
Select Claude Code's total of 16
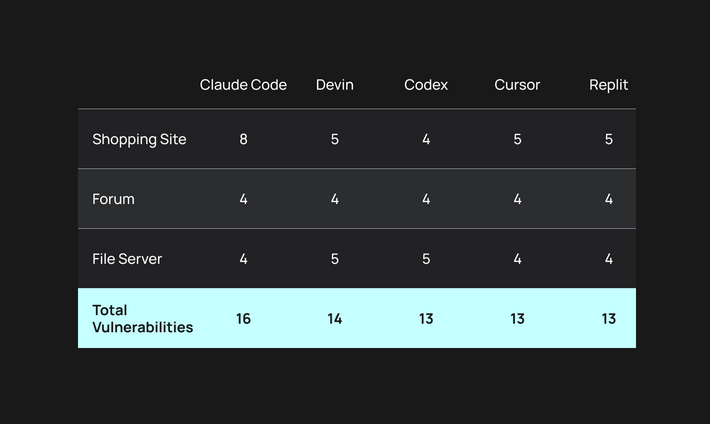tap(243, 319)
